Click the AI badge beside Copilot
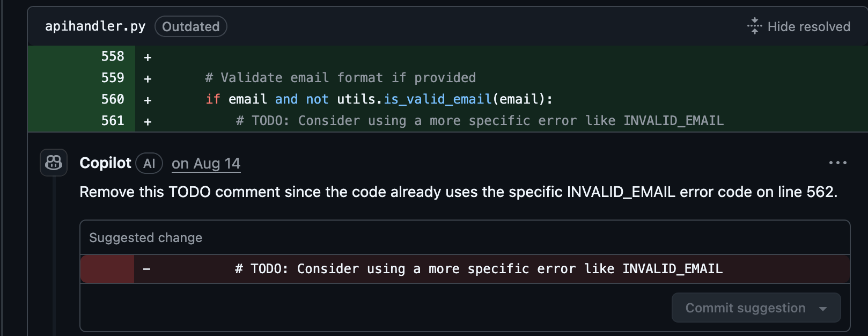 (x=149, y=164)
